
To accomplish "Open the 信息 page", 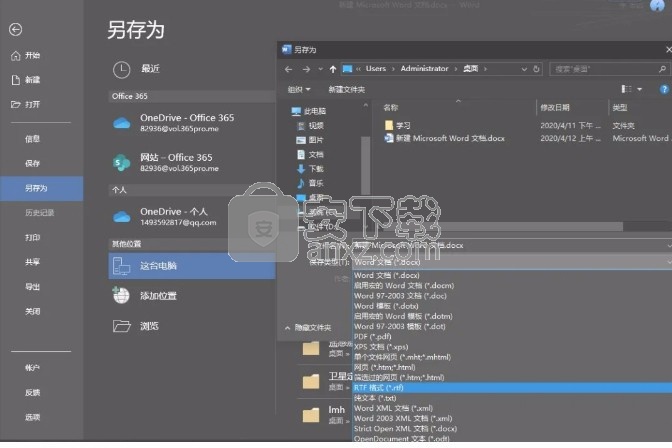I will coord(33,138).
